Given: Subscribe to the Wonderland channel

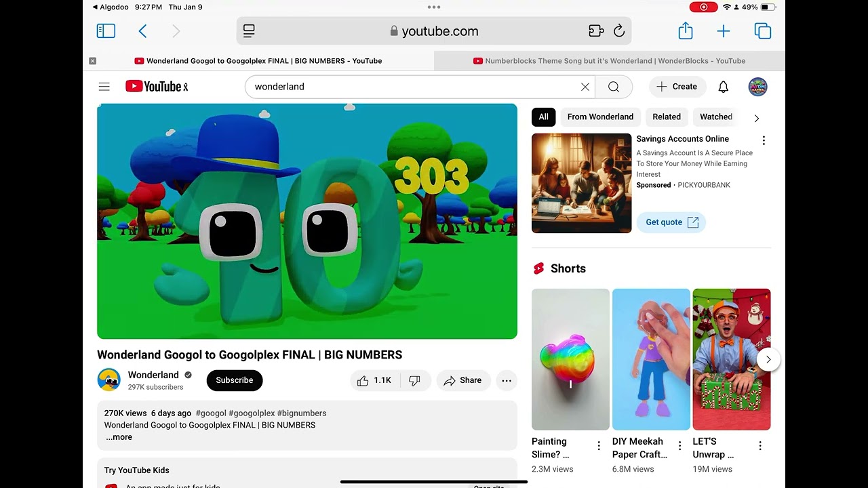Looking at the screenshot, I should point(235,380).
